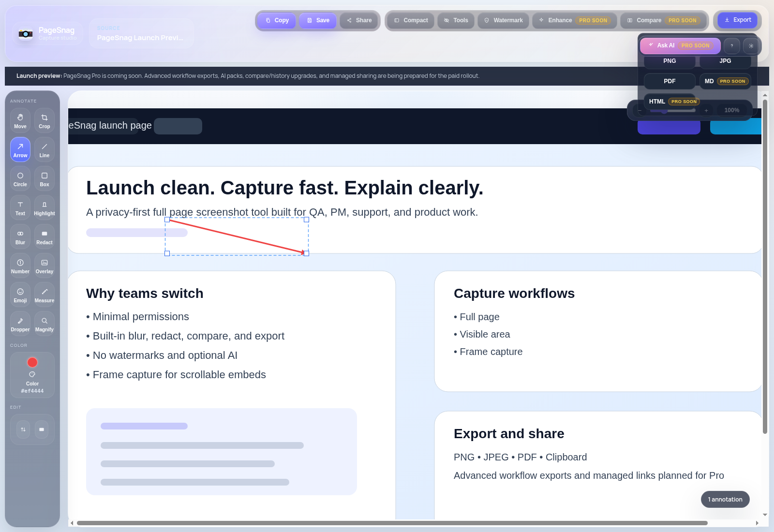Choose JPG export format
This screenshot has width=774, height=532.
(x=725, y=61)
